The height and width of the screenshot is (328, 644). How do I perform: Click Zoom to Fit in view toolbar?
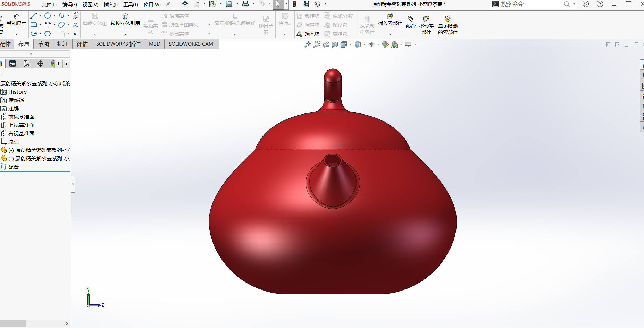(308, 44)
